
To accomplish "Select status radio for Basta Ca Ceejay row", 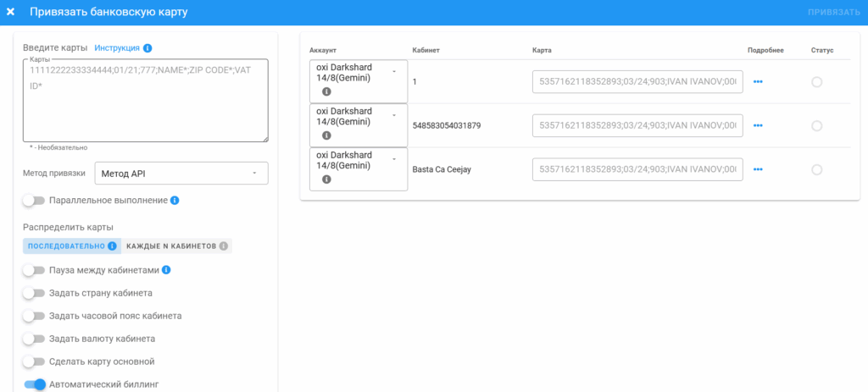I will [x=816, y=169].
